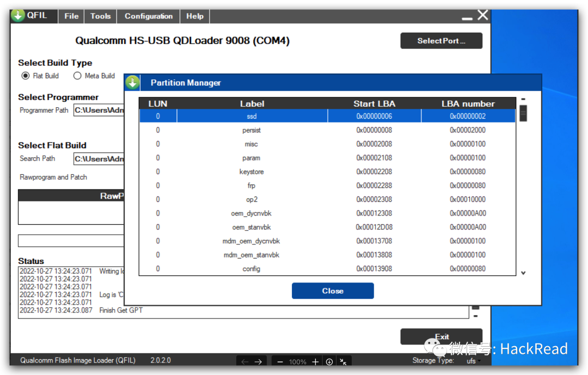Open the Help menu

click(x=194, y=16)
